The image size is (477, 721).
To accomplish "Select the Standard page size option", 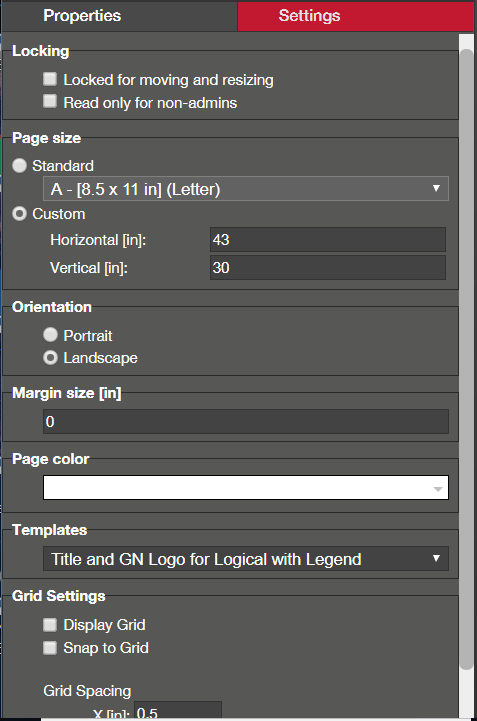I will coord(19,166).
